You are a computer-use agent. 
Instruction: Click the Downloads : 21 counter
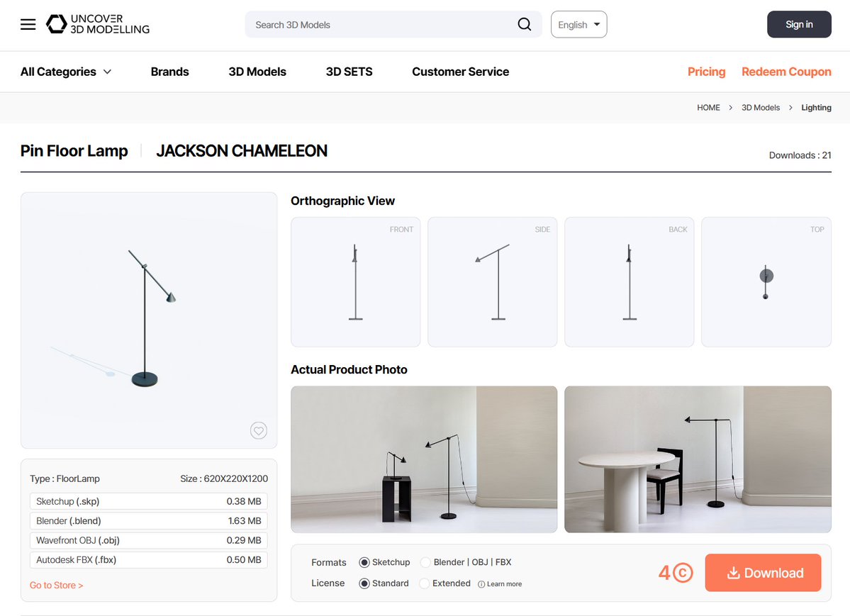tap(800, 155)
